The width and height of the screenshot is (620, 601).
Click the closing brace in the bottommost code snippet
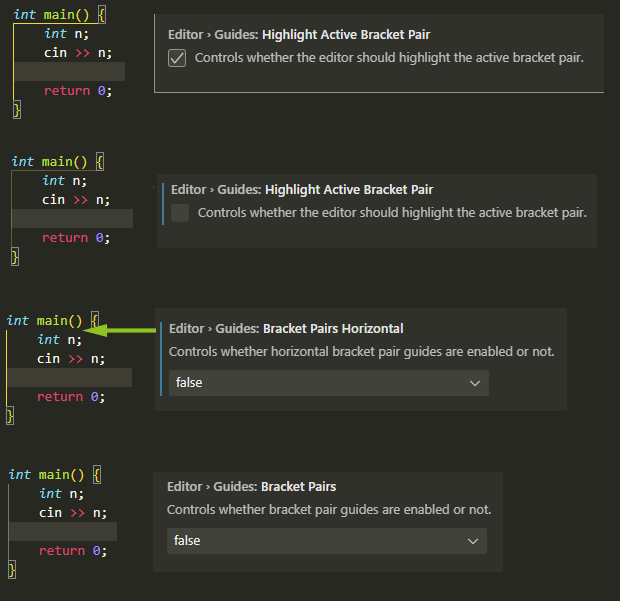point(12,570)
